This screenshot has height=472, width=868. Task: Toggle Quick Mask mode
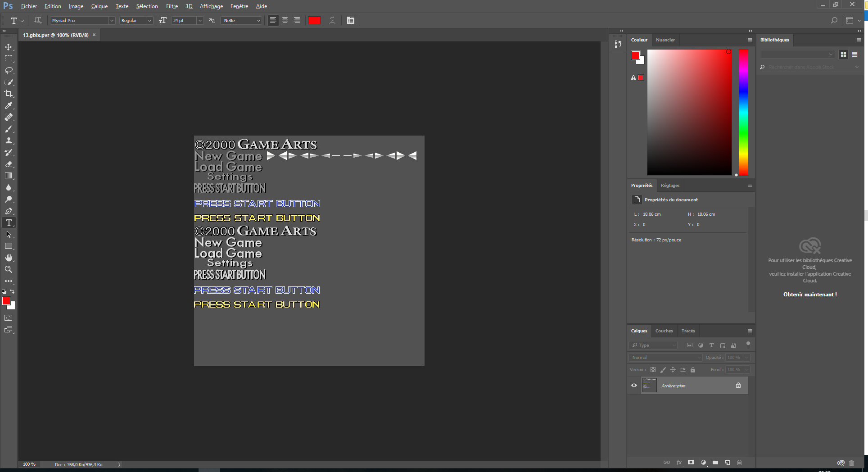coord(9,318)
